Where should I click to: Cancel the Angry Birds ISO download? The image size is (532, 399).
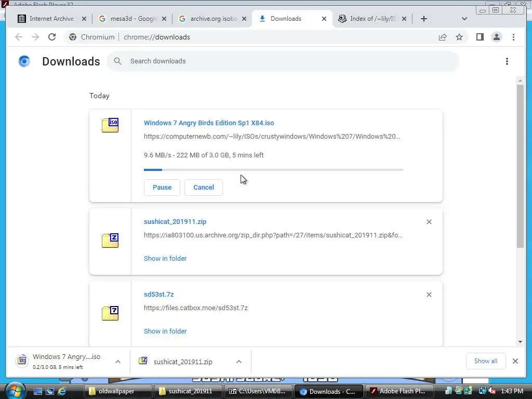pos(204,187)
